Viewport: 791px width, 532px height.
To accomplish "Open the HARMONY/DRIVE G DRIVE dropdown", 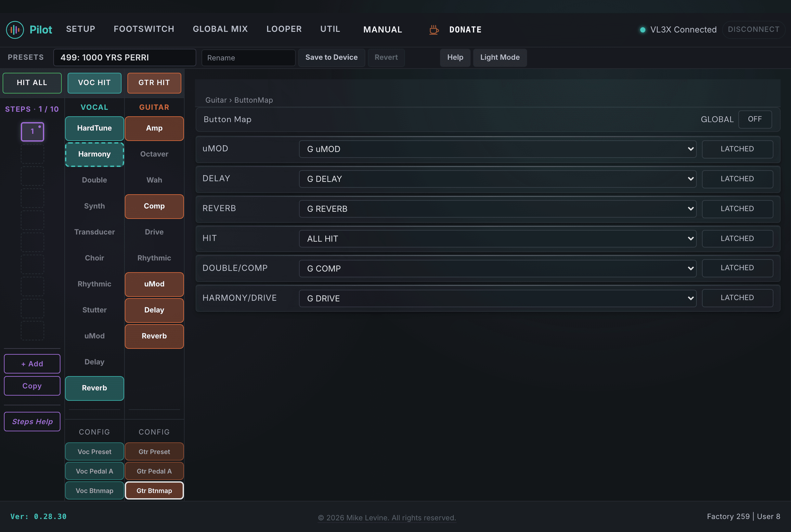I will click(497, 298).
